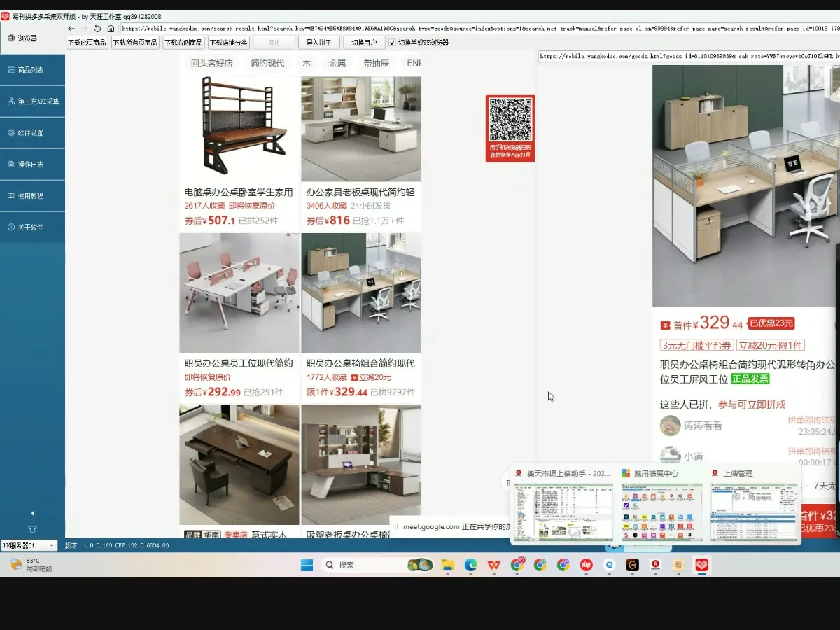Toggle 切换单或双浏览器 checkbox

click(x=392, y=43)
